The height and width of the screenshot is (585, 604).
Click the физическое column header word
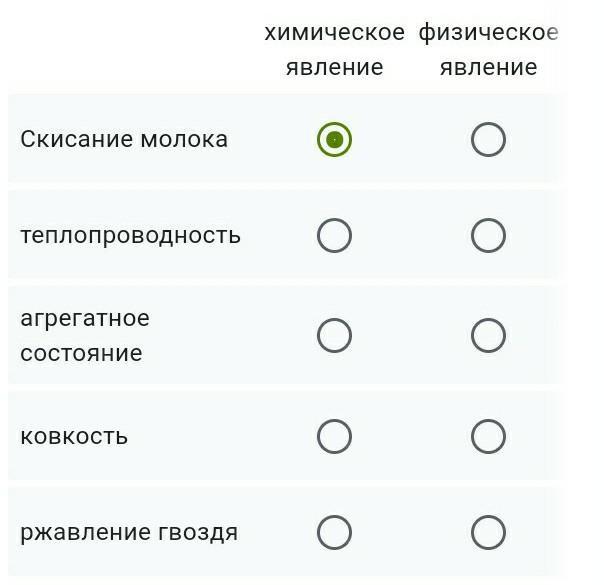[x=488, y=32]
